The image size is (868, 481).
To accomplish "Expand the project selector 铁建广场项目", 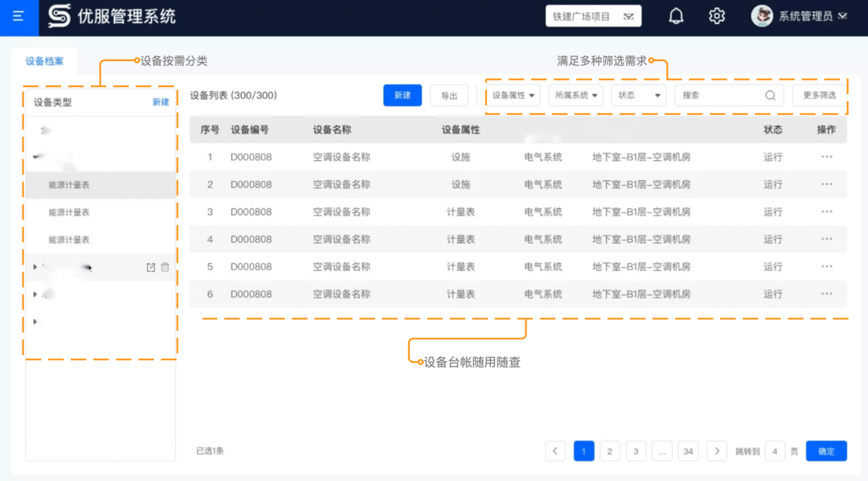I will point(593,15).
